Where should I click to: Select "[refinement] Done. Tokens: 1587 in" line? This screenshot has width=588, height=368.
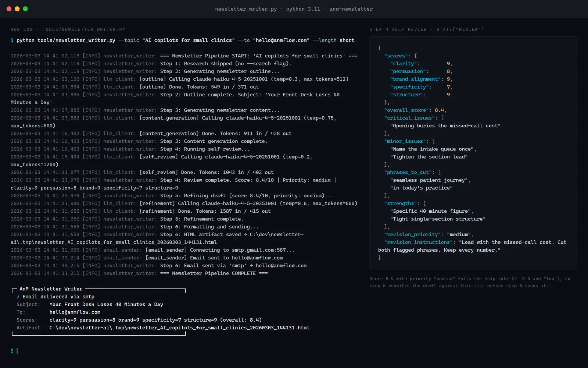(141, 211)
